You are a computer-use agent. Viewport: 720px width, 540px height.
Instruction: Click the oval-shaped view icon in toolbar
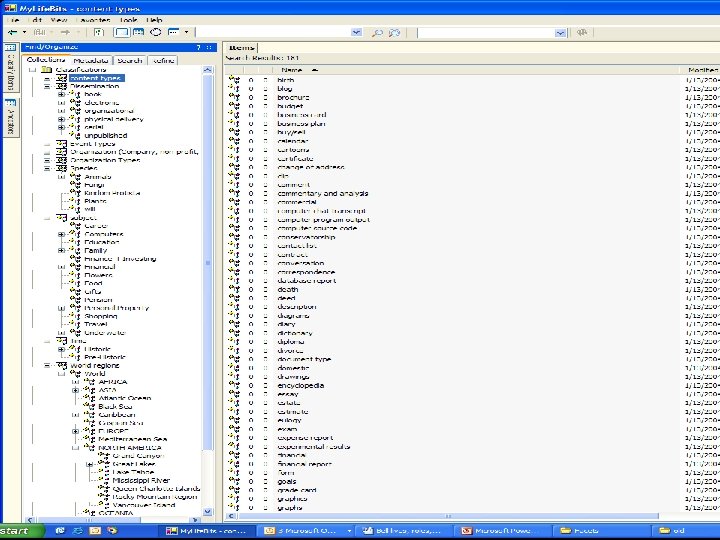tap(156, 32)
